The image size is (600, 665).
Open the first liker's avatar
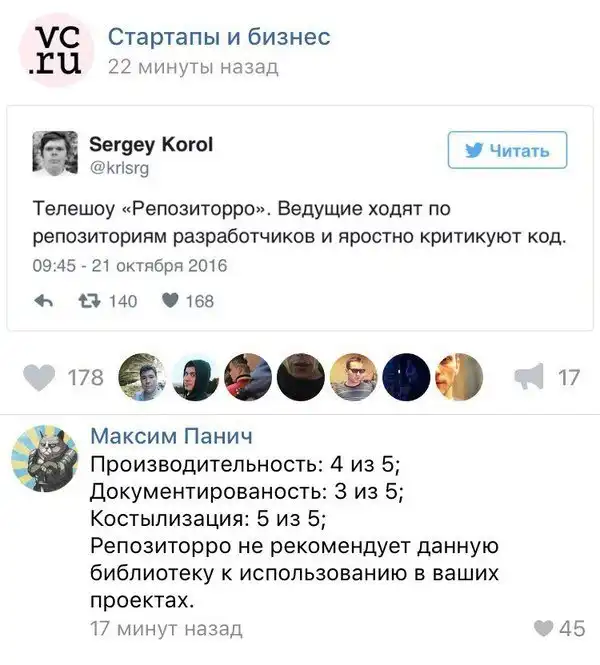[141, 377]
